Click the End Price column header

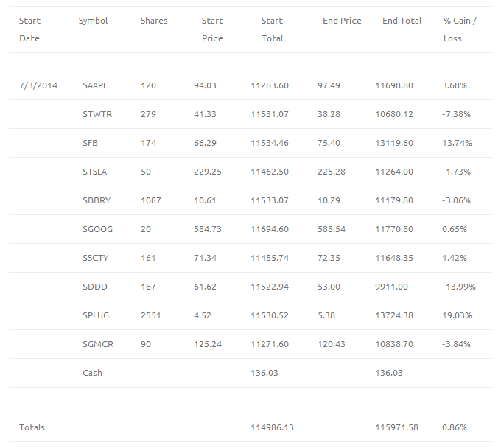(342, 21)
